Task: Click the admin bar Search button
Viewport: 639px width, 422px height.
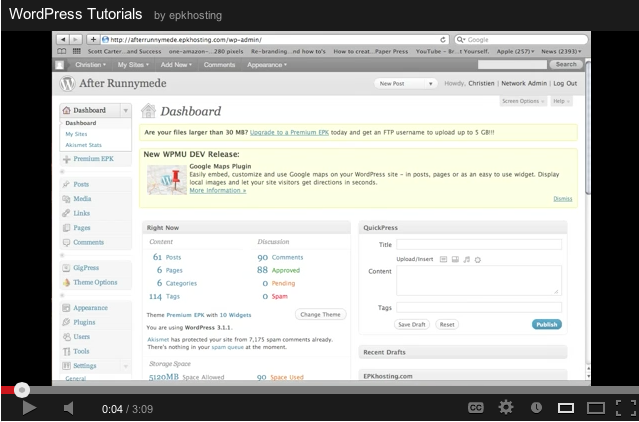Action: 566,64
